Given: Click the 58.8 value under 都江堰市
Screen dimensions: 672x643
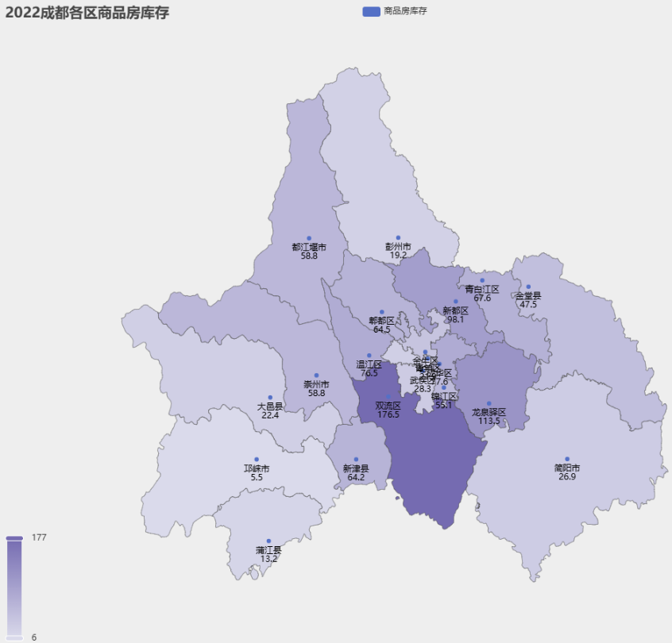Looking at the screenshot, I should tap(309, 256).
